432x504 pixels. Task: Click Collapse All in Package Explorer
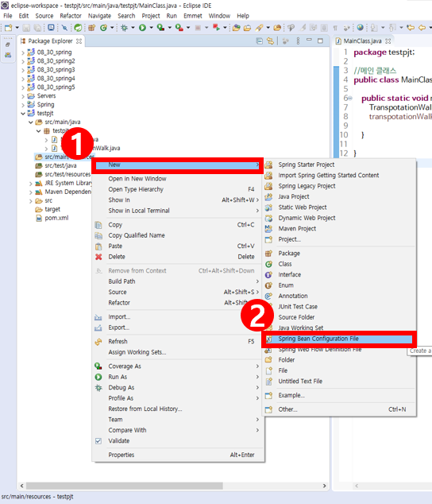[259, 41]
